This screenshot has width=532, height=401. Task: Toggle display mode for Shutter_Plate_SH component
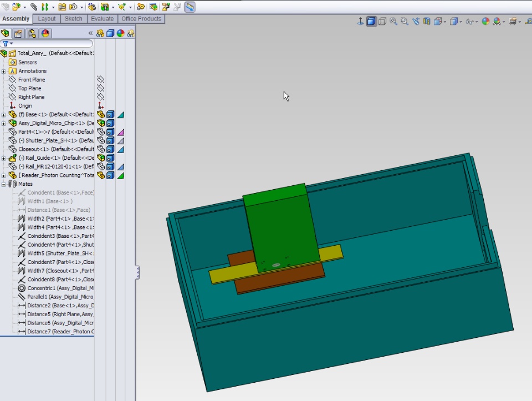[x=110, y=141]
